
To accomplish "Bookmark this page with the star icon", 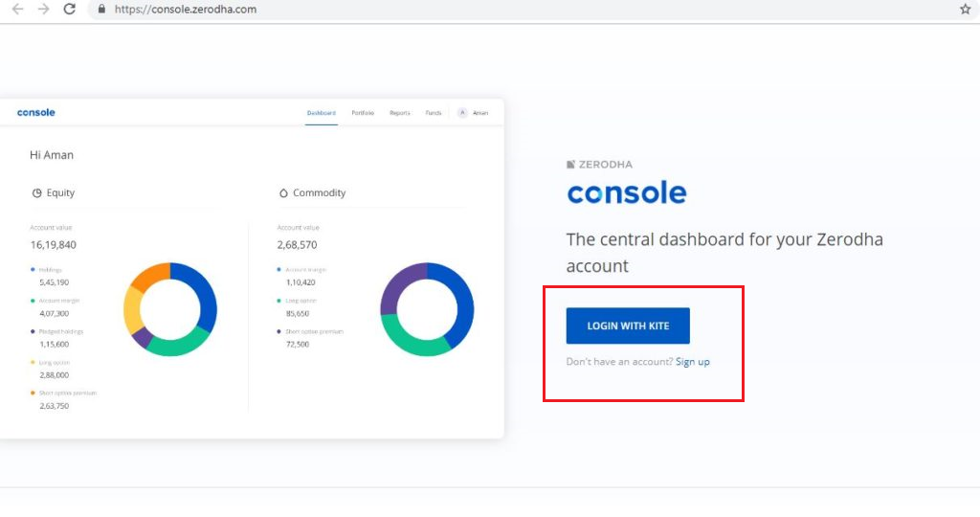I will click(x=965, y=10).
